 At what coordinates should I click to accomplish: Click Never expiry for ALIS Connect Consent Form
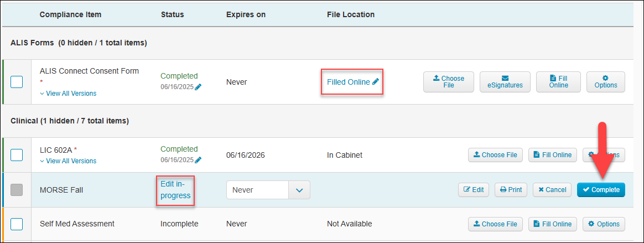(x=237, y=82)
